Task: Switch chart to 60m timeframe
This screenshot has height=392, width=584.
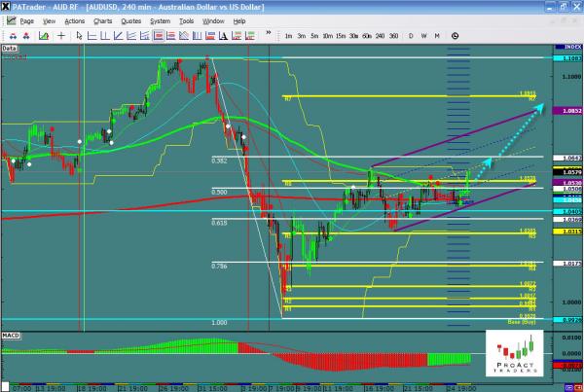Action: point(367,36)
